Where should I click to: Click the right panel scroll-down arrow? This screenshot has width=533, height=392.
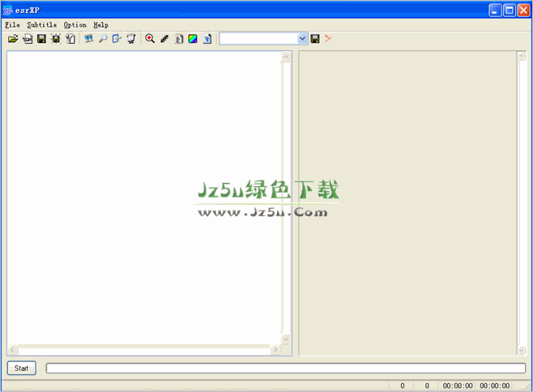pos(522,350)
